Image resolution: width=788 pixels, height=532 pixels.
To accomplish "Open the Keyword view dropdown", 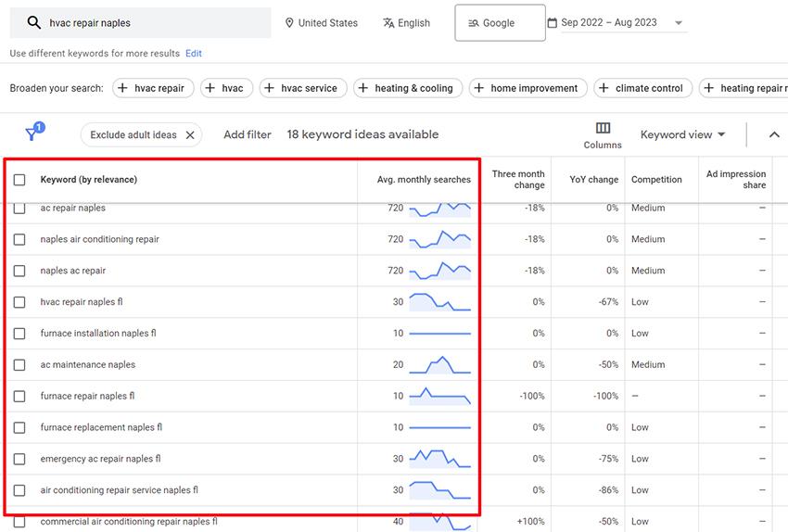I will click(682, 134).
